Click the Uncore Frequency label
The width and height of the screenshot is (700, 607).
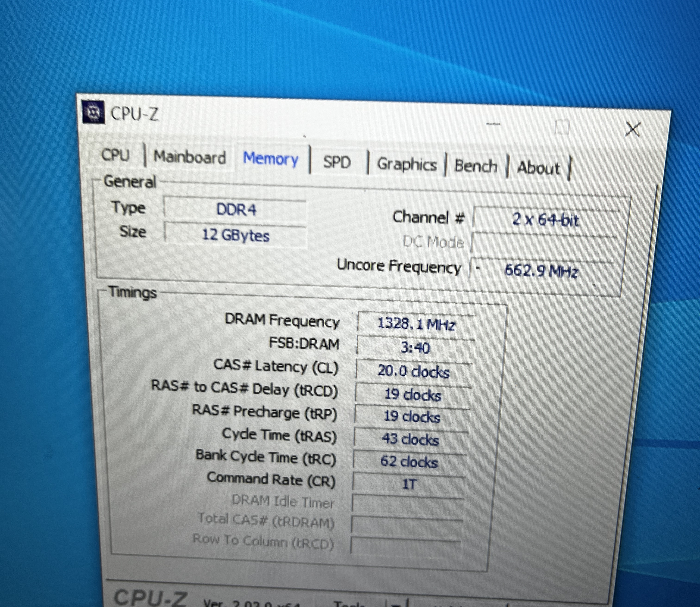coord(399,267)
